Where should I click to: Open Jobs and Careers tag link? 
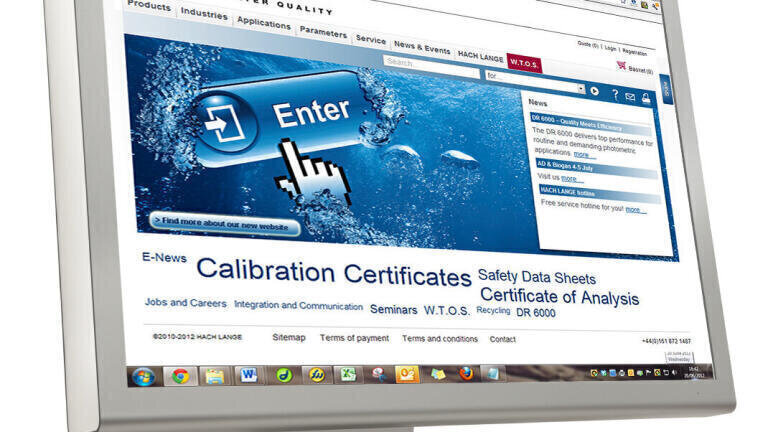186,303
